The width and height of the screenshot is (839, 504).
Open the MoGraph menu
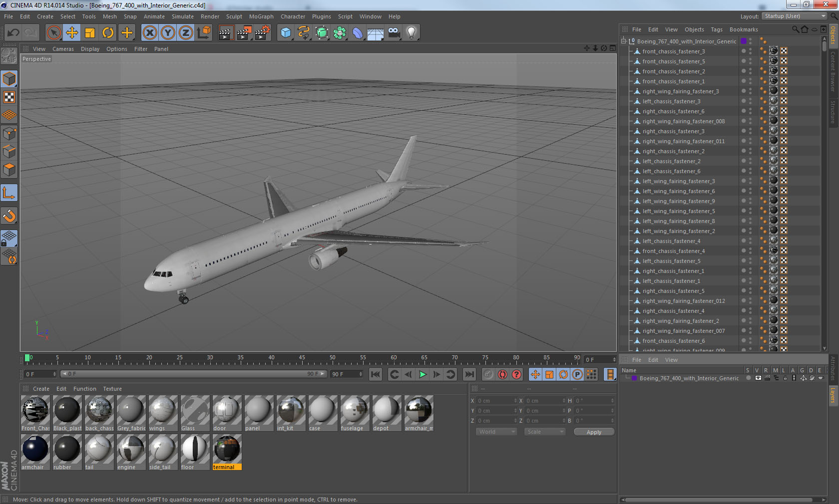(261, 16)
